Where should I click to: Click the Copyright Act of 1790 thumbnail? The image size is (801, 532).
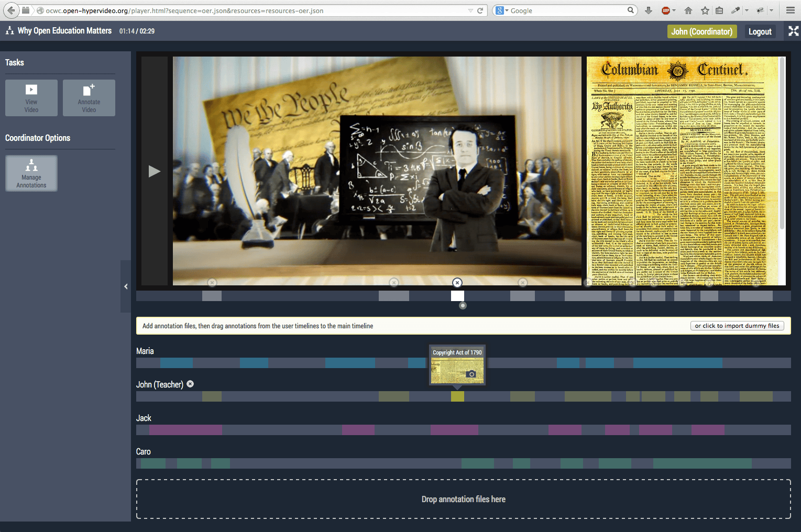(x=457, y=370)
